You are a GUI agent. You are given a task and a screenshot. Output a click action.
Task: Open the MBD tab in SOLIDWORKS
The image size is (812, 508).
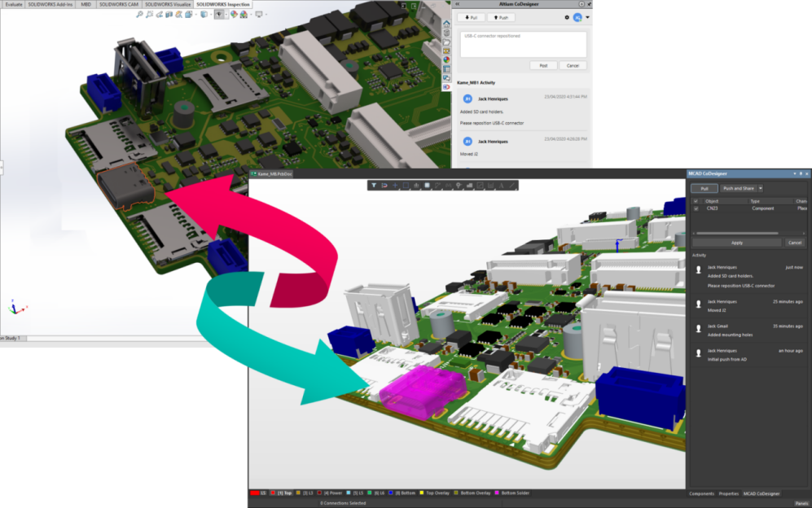(x=86, y=4)
